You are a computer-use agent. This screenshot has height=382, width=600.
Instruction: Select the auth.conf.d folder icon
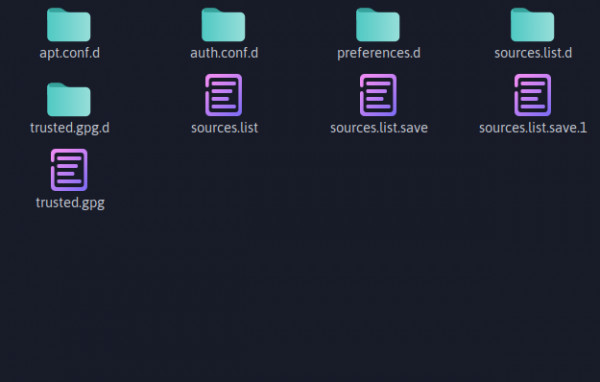(x=223, y=24)
